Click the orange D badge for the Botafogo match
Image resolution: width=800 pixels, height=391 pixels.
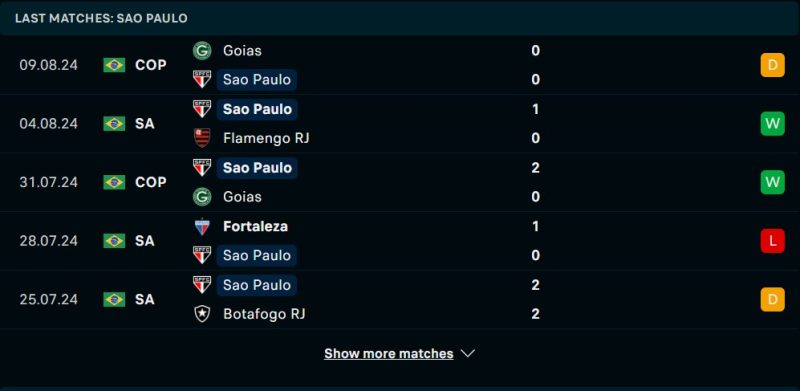click(x=772, y=299)
